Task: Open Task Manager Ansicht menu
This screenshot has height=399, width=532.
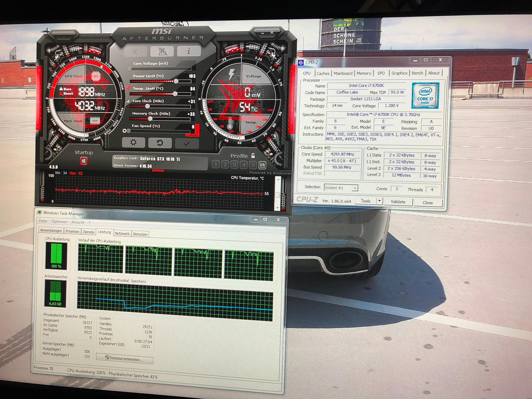Action: pyautogui.click(x=78, y=222)
